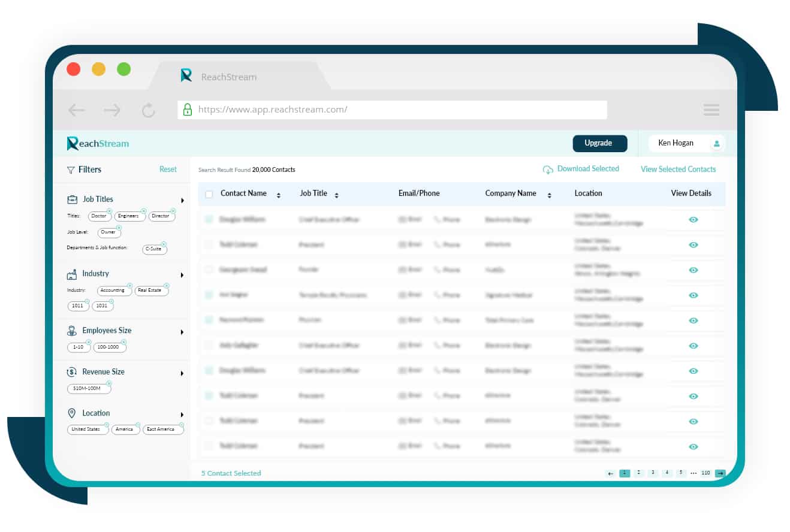The image size is (790, 532).
Task: View details eye icon for Georgeann Snead
Action: (x=693, y=270)
